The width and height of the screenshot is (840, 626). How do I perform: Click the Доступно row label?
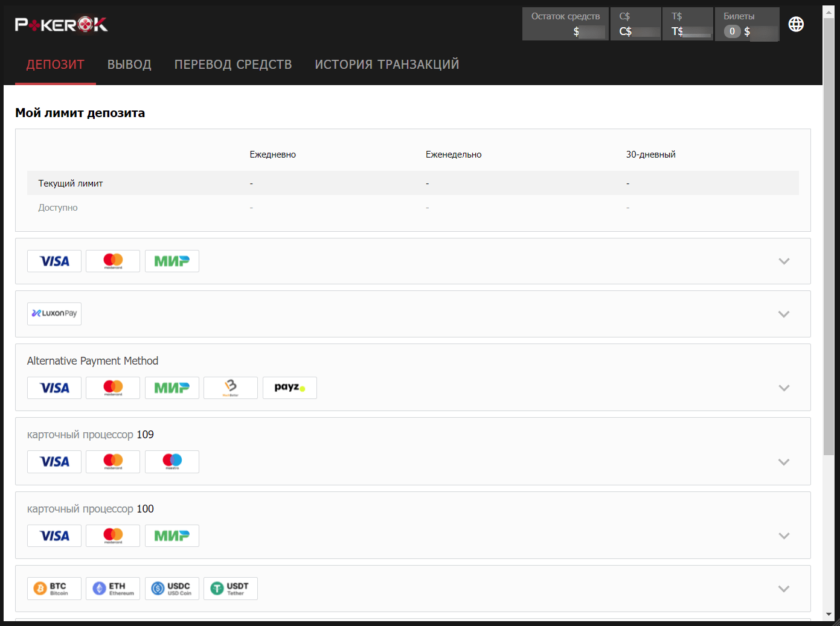(58, 208)
